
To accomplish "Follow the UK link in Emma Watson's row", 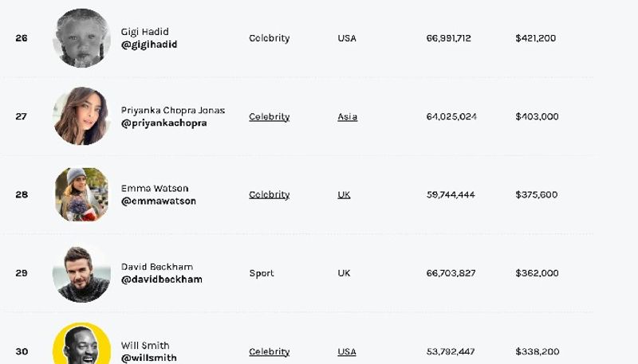I will click(x=344, y=194).
